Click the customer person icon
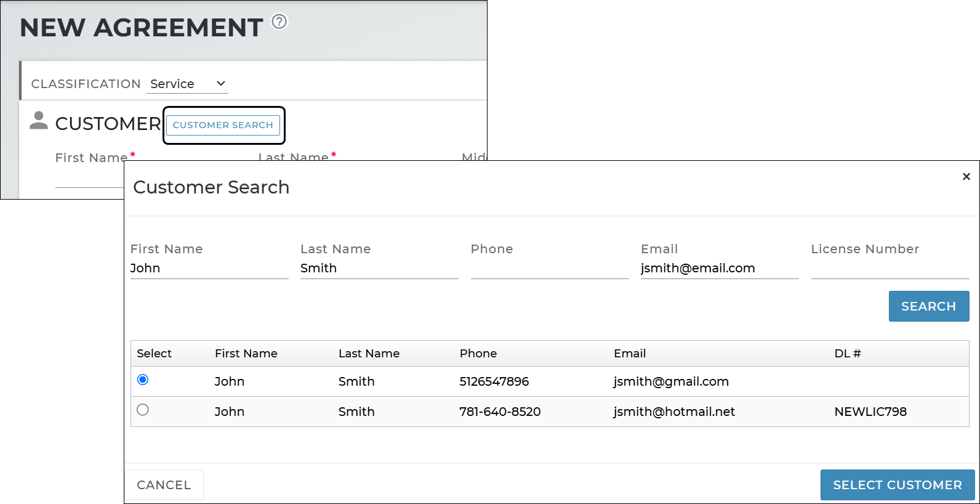The height and width of the screenshot is (504, 980). [39, 121]
